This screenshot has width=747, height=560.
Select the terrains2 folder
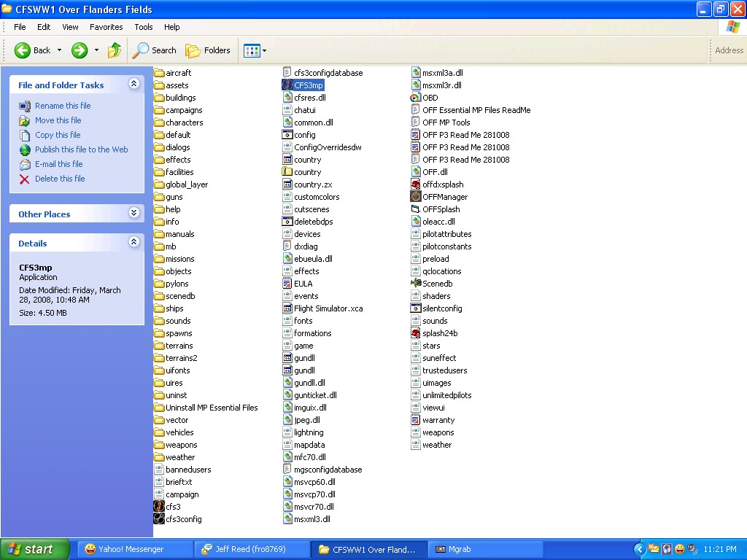coord(176,357)
